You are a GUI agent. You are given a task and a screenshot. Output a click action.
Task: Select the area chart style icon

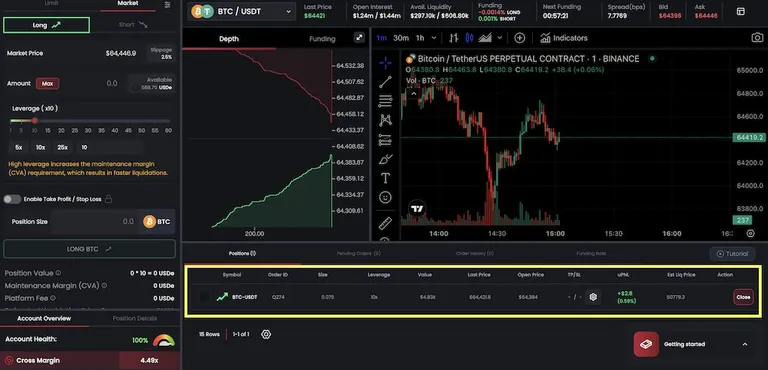click(485, 38)
